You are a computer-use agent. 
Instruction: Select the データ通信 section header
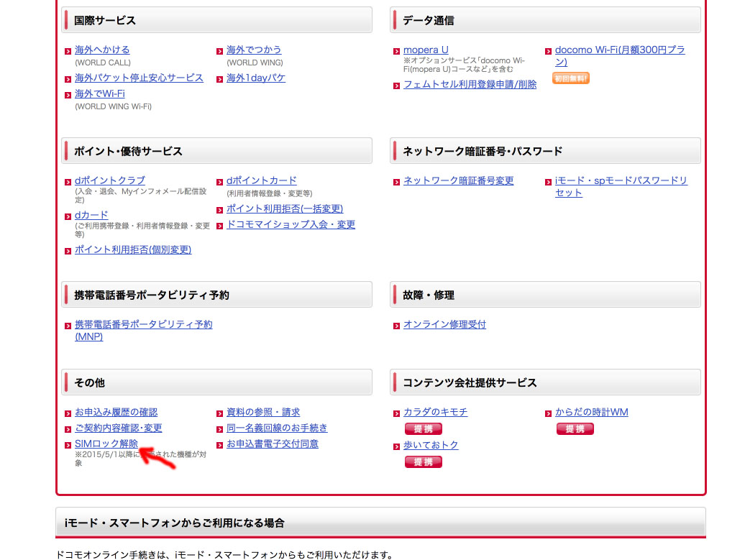(x=545, y=20)
